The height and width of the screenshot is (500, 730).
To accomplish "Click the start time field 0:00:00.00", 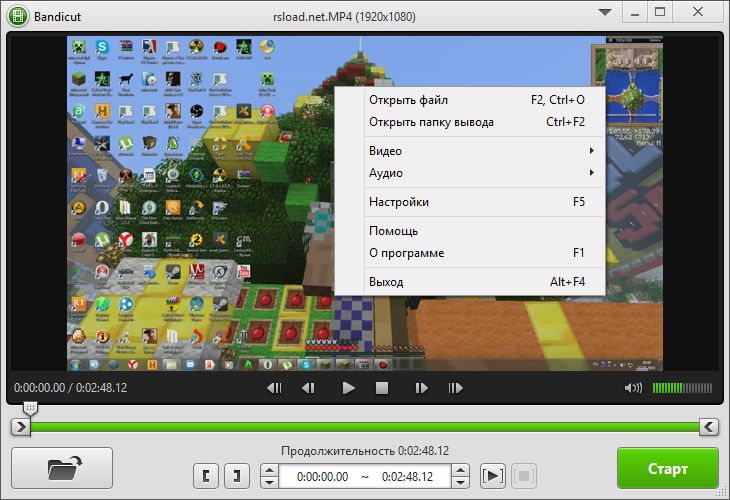I will [322, 477].
